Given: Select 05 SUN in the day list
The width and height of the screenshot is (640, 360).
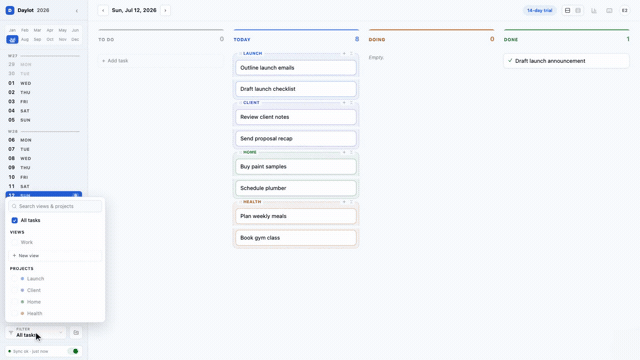Looking at the screenshot, I should tap(43, 120).
